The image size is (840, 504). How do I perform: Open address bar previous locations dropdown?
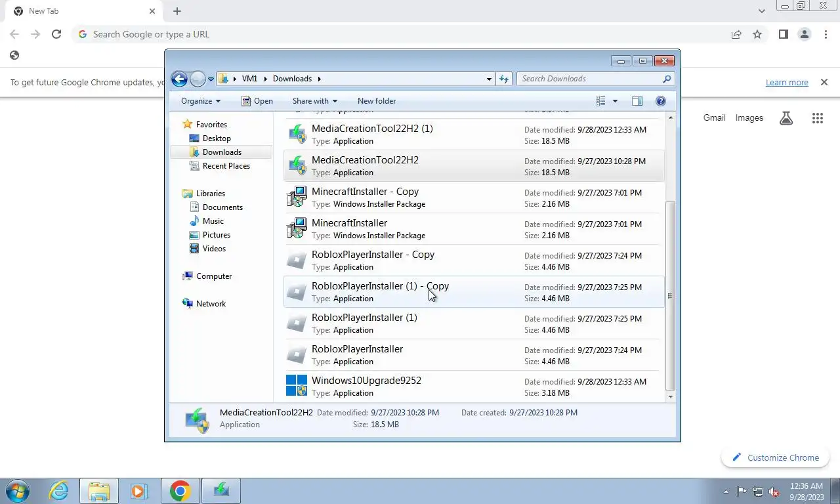[x=489, y=79]
